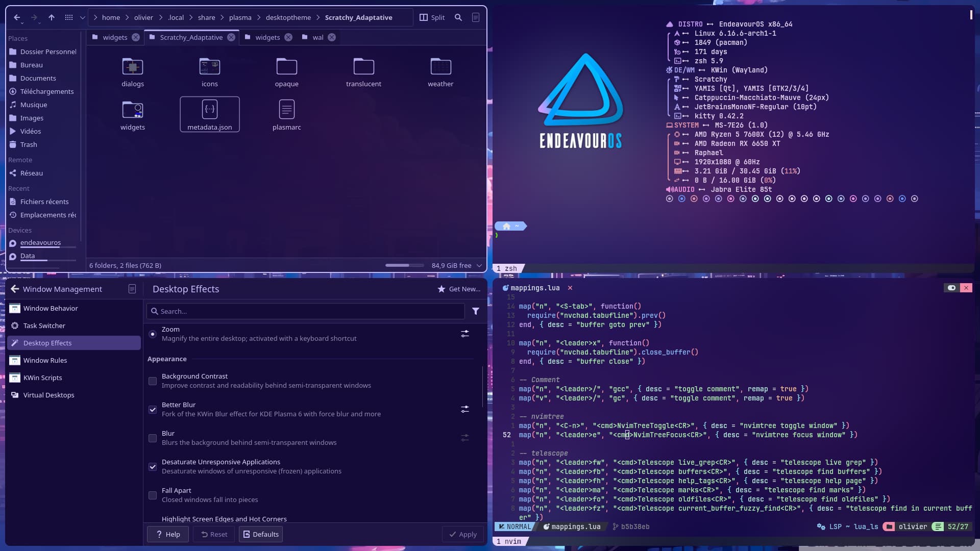Click the Get New... button
The image size is (980, 551).
(x=459, y=289)
